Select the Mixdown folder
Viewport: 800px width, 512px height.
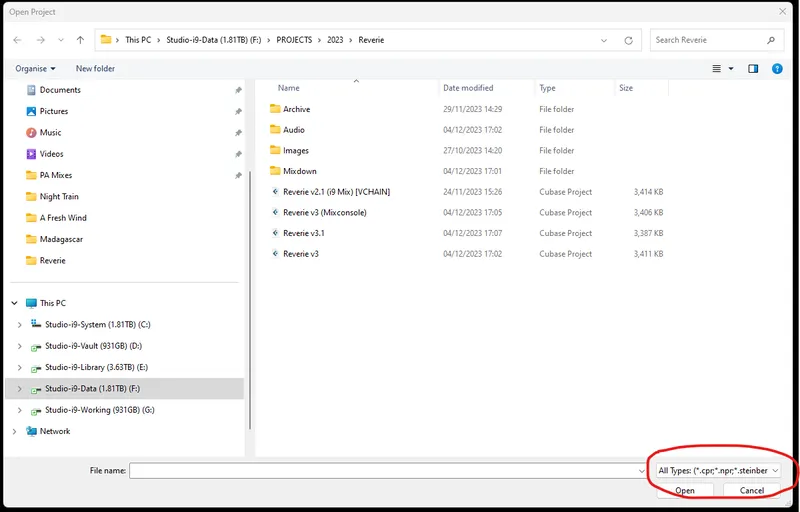click(300, 171)
